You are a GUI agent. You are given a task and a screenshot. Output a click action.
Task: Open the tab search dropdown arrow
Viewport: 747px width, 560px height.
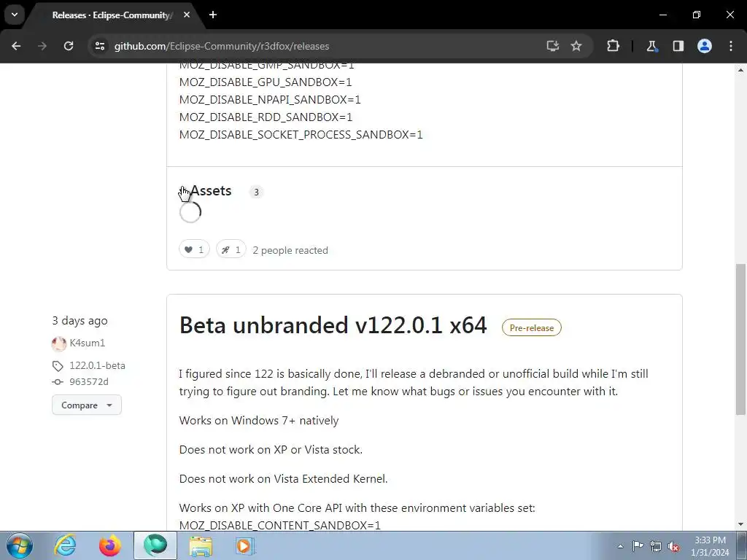tap(15, 15)
